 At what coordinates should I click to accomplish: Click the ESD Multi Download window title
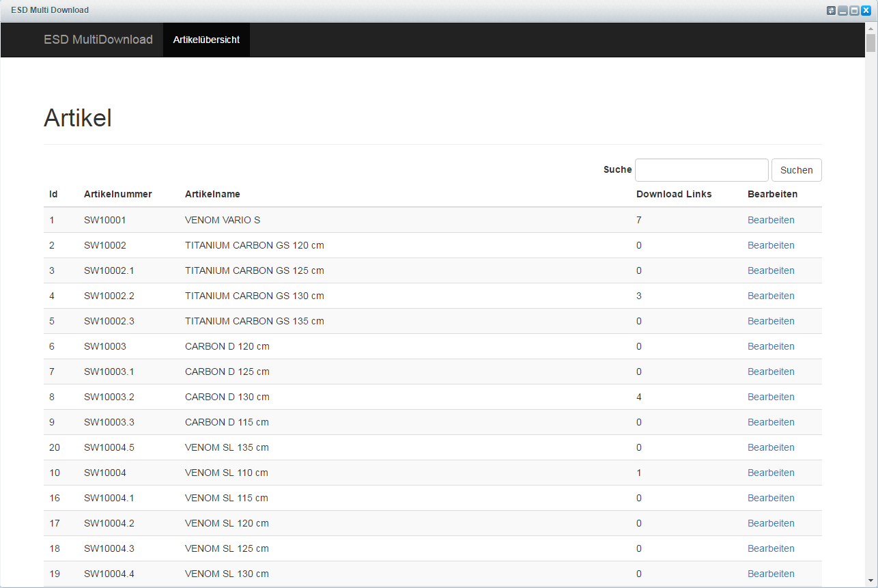(x=50, y=10)
